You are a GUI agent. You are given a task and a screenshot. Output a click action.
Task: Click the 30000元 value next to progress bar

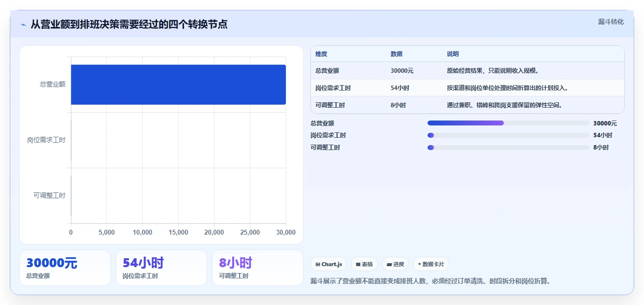(605, 123)
